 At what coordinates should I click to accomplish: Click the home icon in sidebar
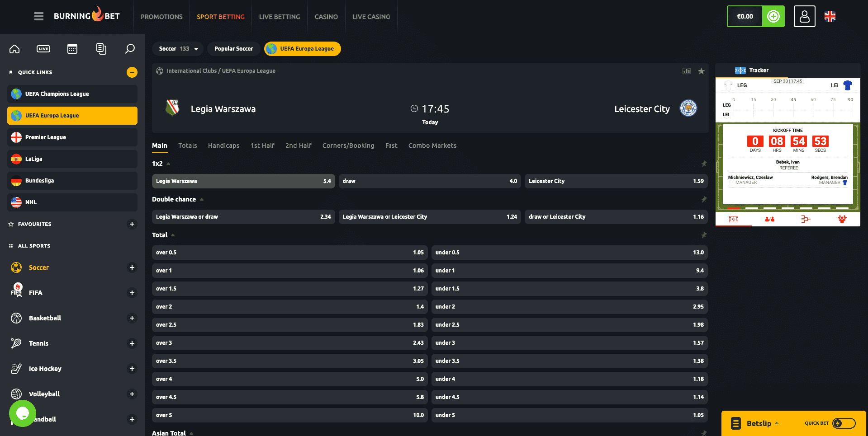coord(14,49)
